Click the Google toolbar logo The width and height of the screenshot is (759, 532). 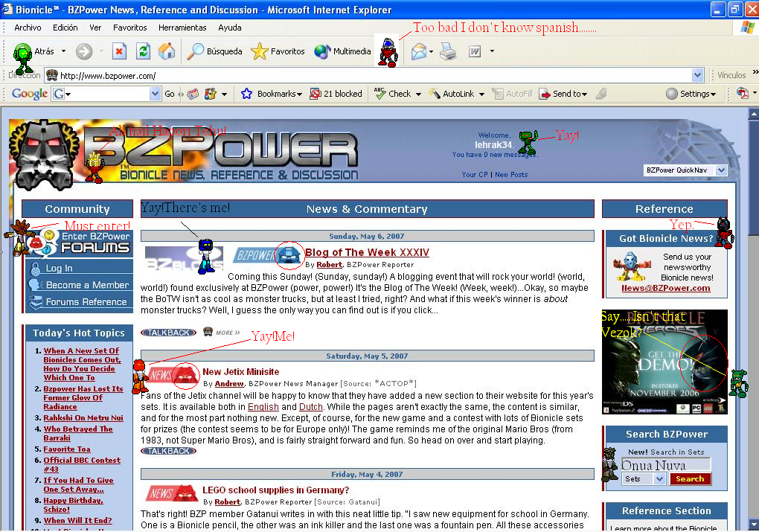click(x=30, y=94)
